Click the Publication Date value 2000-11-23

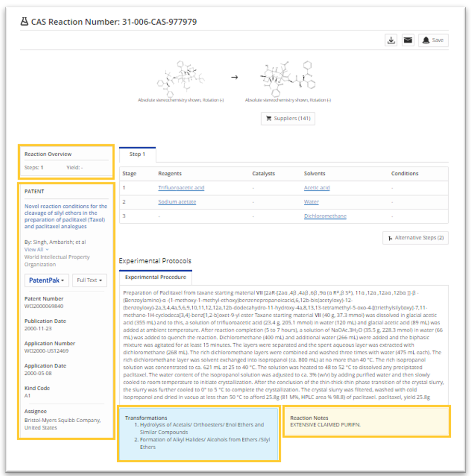[x=38, y=328]
